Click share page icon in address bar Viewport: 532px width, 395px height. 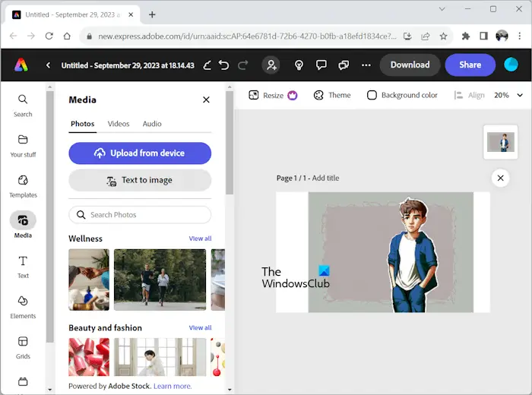[425, 36]
